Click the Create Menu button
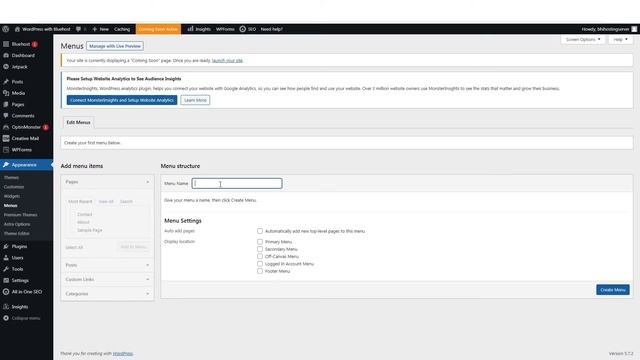 pos(613,290)
